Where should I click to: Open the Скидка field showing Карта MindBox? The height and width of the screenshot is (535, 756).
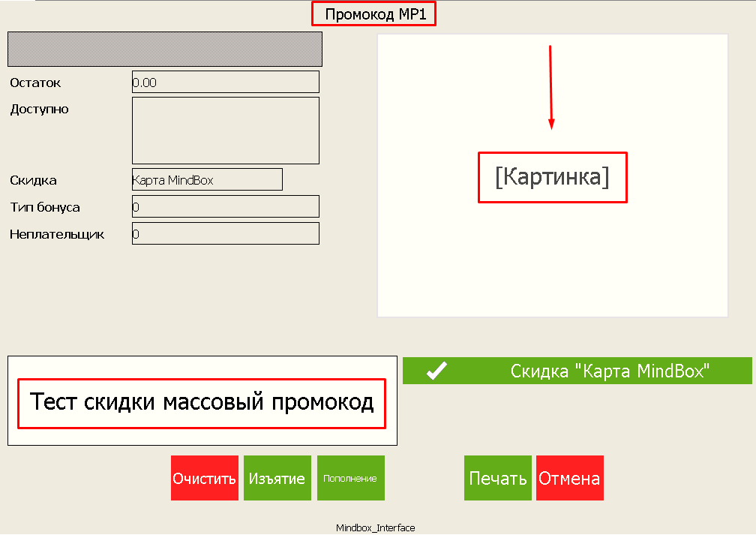pos(206,179)
